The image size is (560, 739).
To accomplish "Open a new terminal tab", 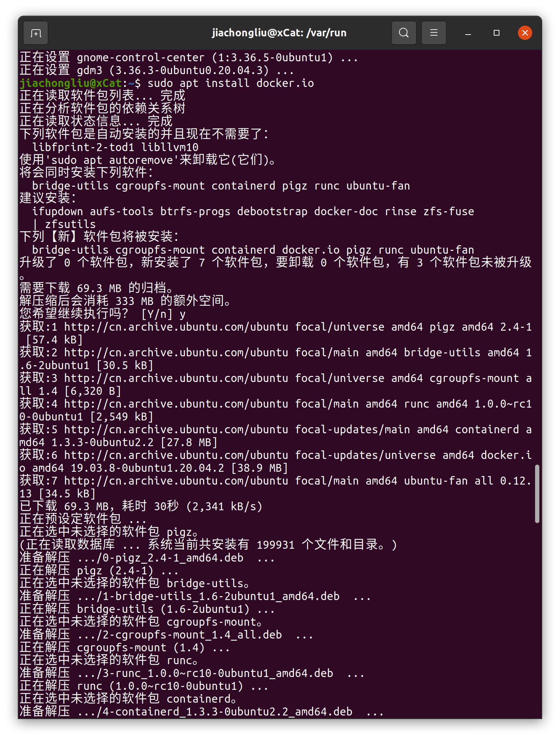I will point(36,33).
